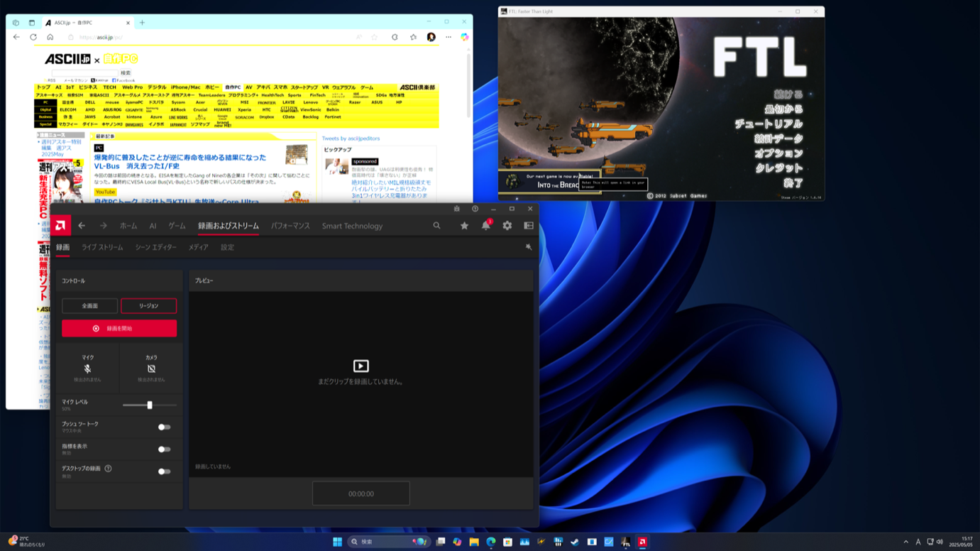
Task: Click 終了 in the FTL menu
Action: point(793,183)
